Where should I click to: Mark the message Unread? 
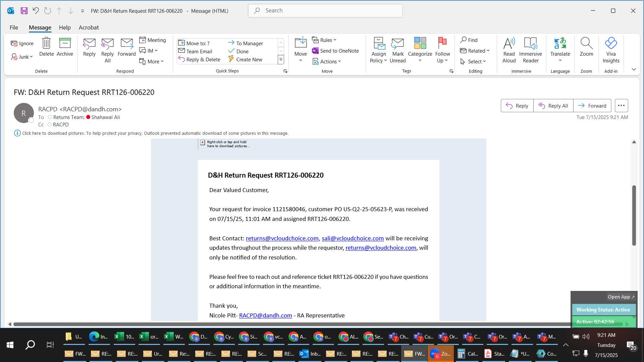click(x=398, y=50)
